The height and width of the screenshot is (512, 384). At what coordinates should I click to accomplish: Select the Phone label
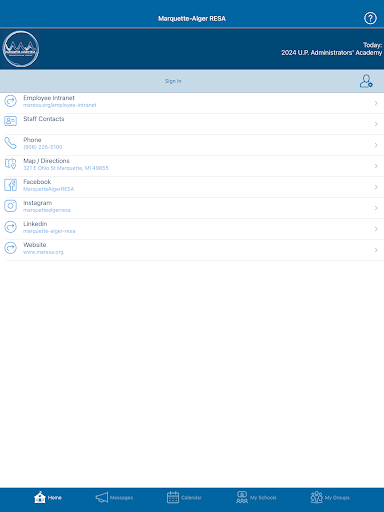point(32,140)
